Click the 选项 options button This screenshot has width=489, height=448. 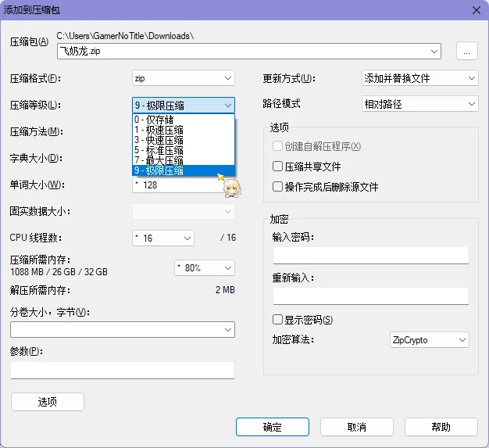coord(47,402)
